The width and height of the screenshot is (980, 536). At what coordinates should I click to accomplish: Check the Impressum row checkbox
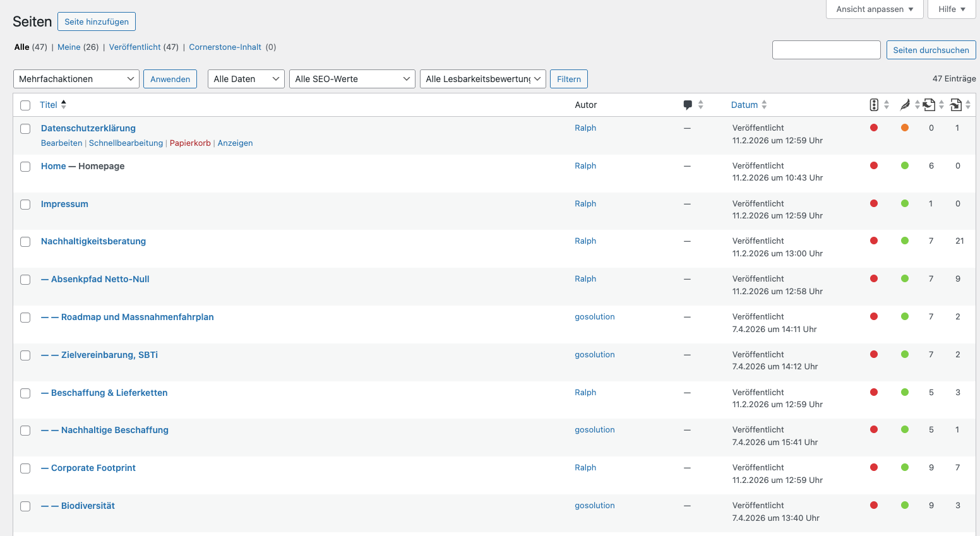tap(25, 205)
